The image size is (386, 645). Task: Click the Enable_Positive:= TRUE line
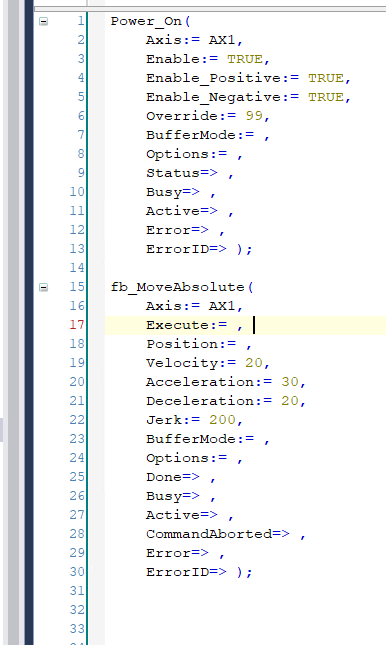click(249, 78)
